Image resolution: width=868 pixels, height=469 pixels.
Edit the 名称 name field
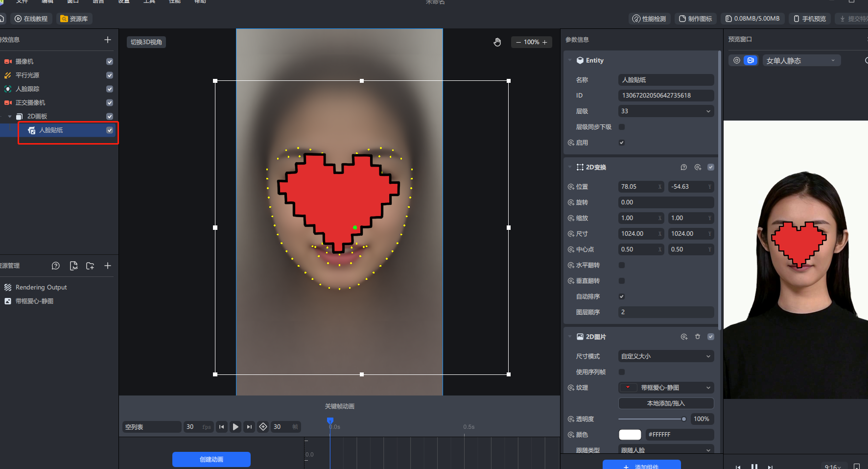tap(666, 80)
